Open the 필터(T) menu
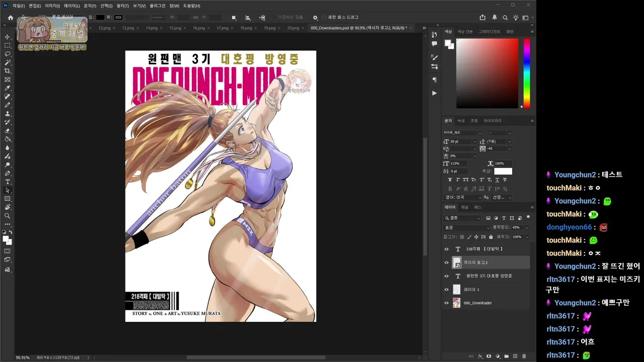The image size is (644, 362). 123,6
